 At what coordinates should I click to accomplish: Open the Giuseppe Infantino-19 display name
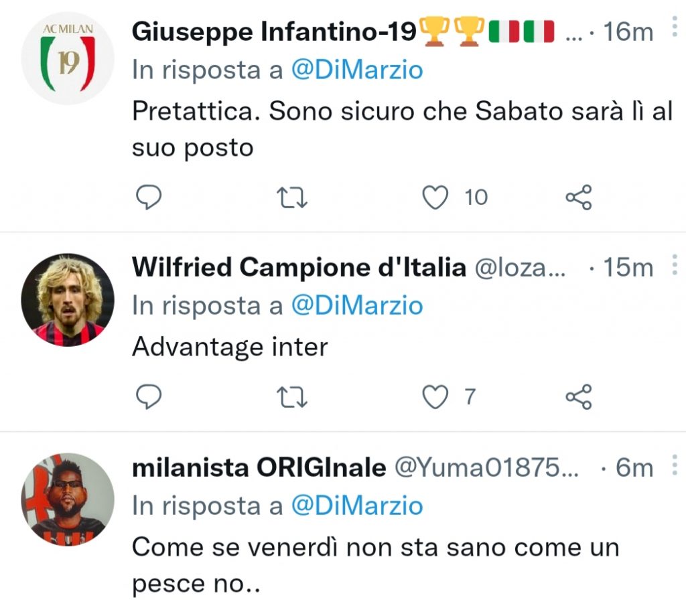pos(275,31)
